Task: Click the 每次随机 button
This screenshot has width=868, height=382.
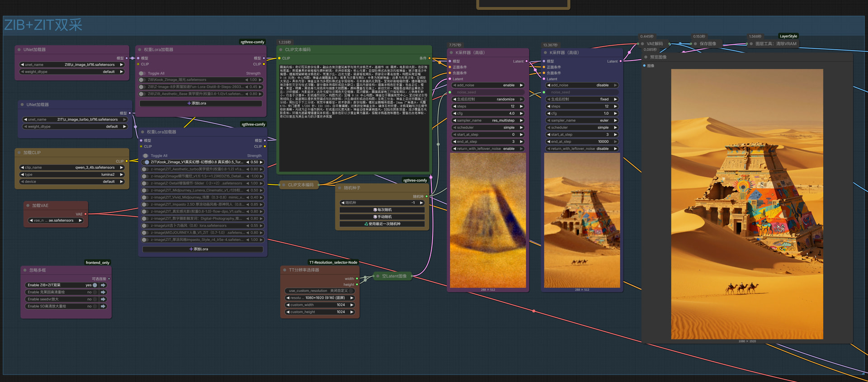Action: [x=382, y=210]
